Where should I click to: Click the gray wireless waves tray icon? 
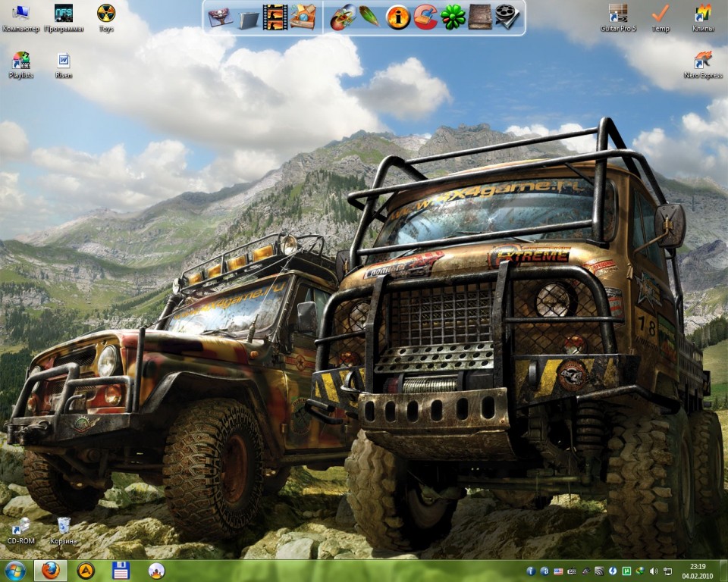click(x=599, y=571)
